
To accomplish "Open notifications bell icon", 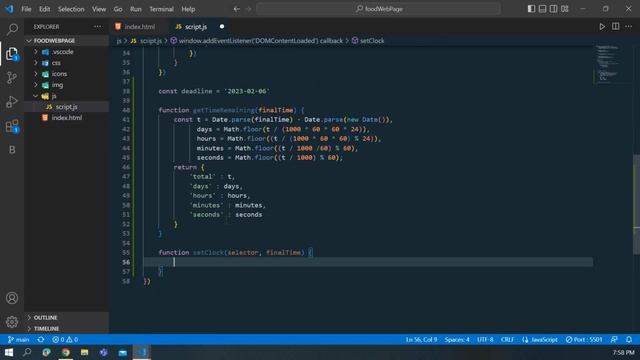I will (629, 340).
